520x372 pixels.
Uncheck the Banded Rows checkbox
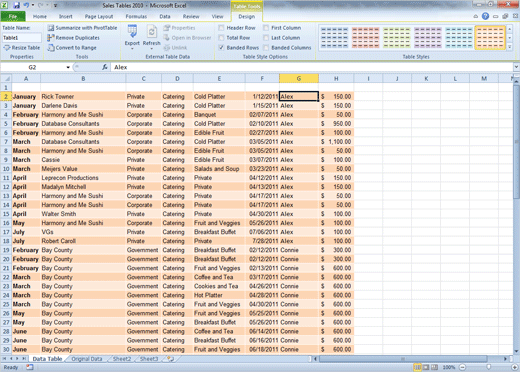(x=221, y=48)
